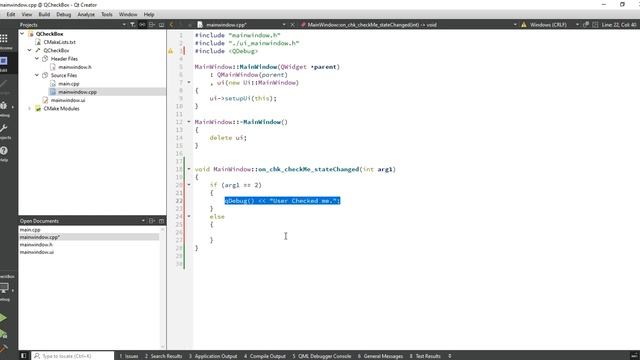Viewport: 640px width, 360px height.
Task: Open the Issues output pane
Action: coord(129,356)
